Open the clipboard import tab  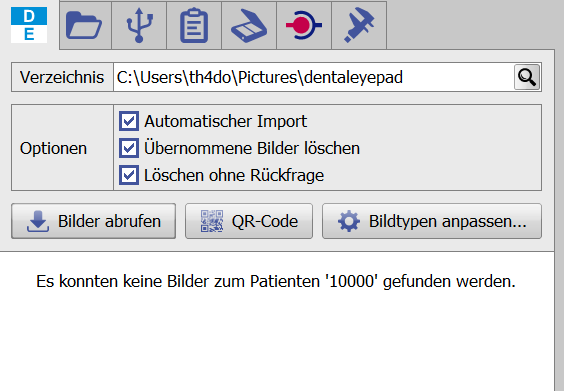194,25
